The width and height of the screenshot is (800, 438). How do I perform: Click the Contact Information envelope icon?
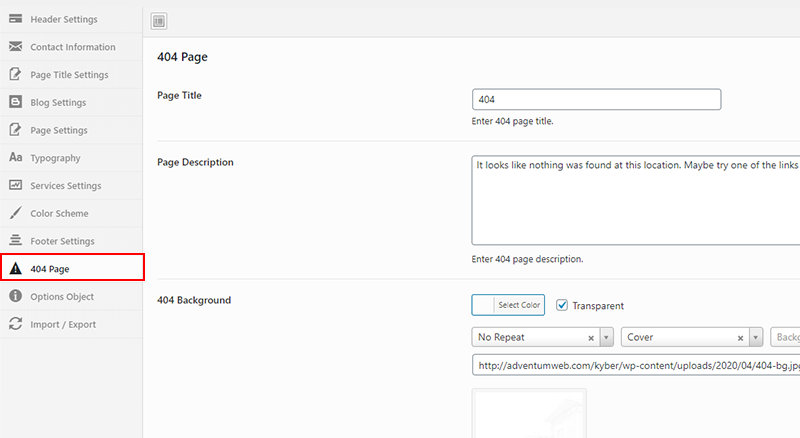pos(16,46)
